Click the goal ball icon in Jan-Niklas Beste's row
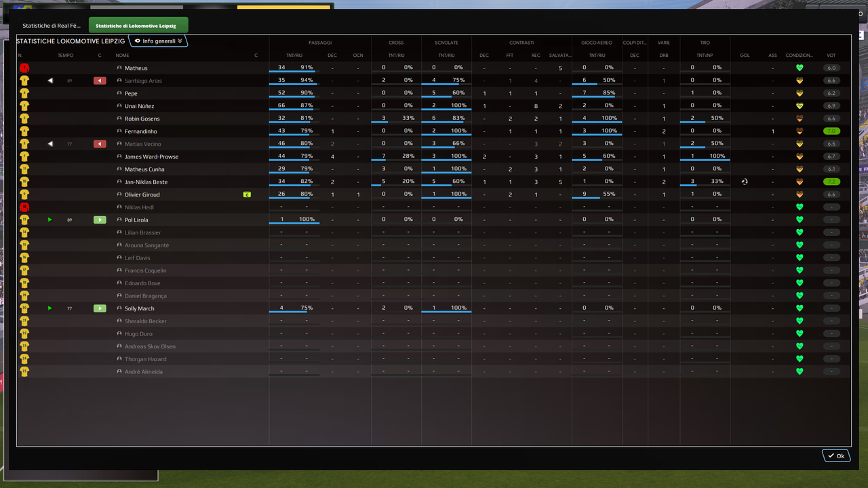This screenshot has height=488, width=868. coord(745,182)
